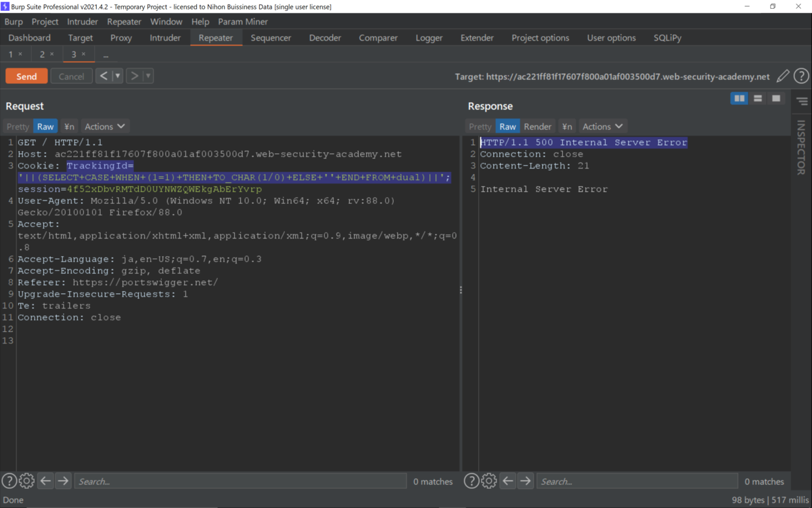Click Request search help icon

pyautogui.click(x=9, y=481)
